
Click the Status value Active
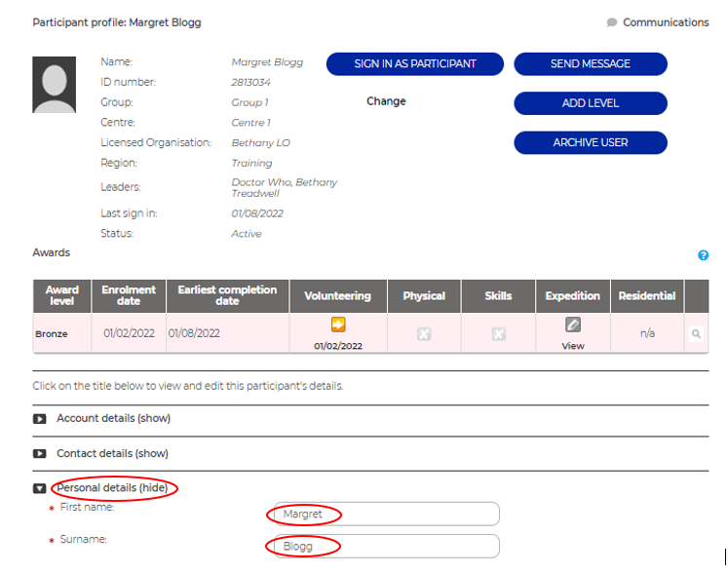[247, 234]
